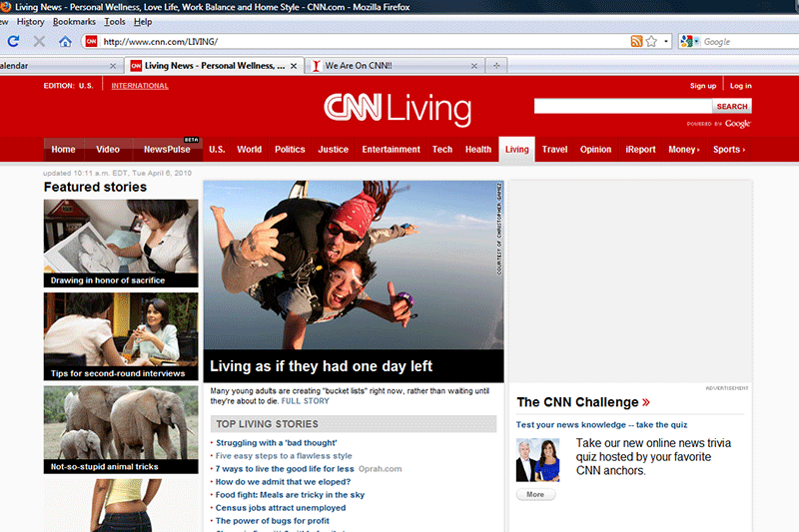
Task: Open the iReport section
Action: [x=640, y=149]
